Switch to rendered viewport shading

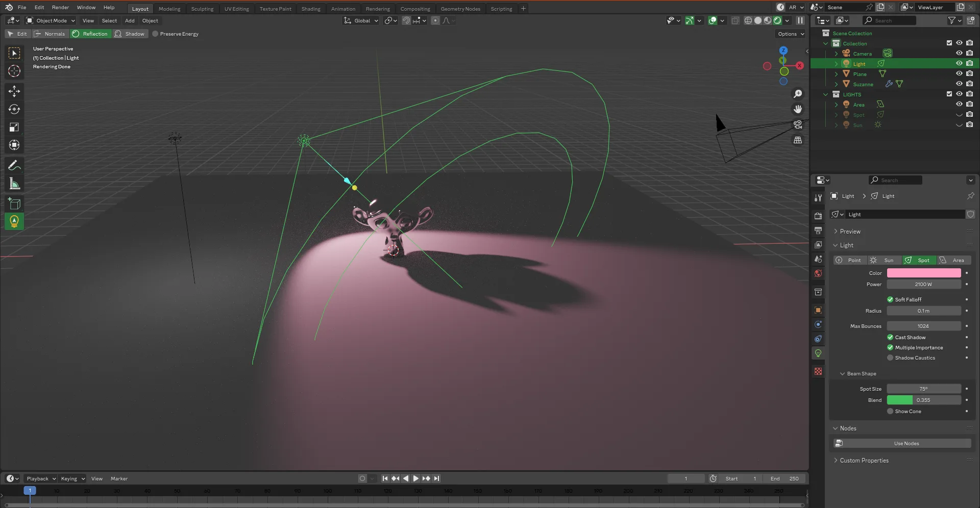point(777,20)
